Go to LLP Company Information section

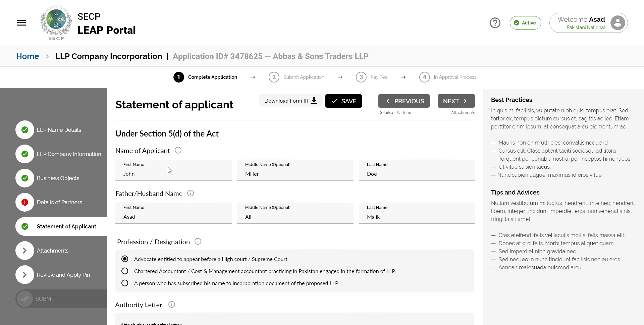point(69,154)
